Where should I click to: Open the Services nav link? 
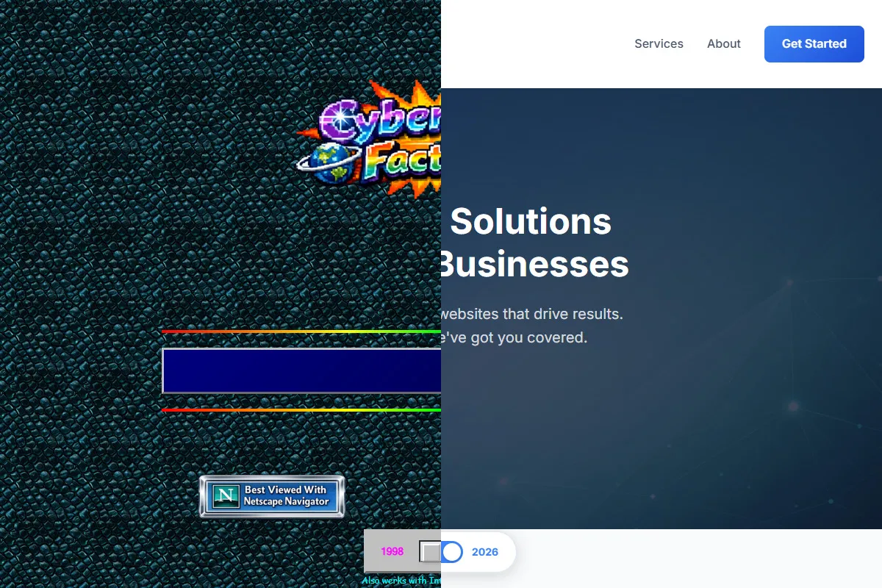point(659,44)
